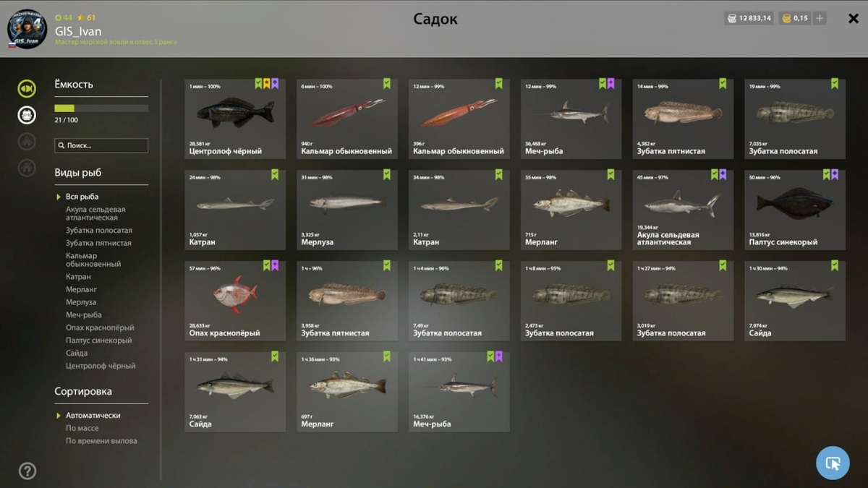
Task: Select the Опах краснопёрый fish card
Action: click(x=235, y=301)
